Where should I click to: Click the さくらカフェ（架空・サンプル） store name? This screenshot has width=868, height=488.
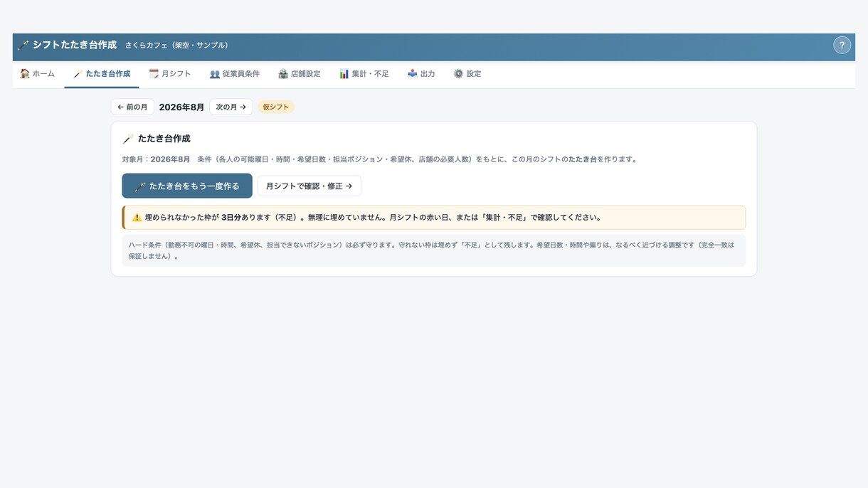click(179, 46)
